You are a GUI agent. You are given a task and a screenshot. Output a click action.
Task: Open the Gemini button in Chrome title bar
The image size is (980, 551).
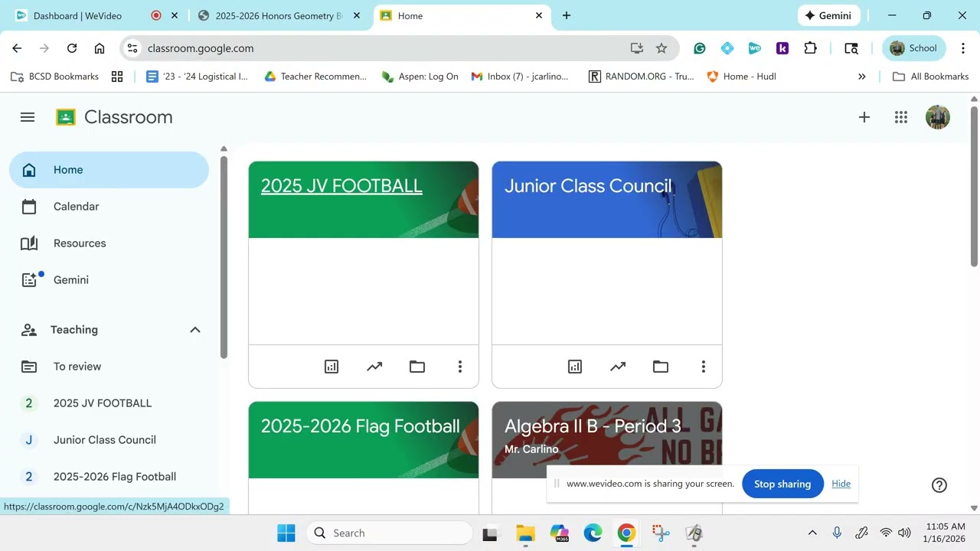[x=829, y=15]
